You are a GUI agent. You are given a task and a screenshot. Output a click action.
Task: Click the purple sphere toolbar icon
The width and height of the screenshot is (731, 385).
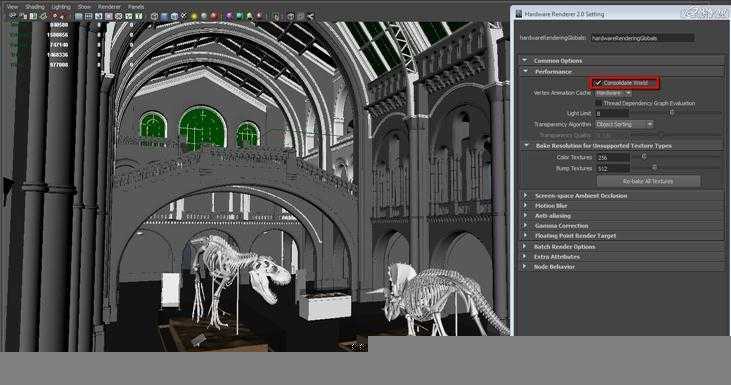pos(229,16)
